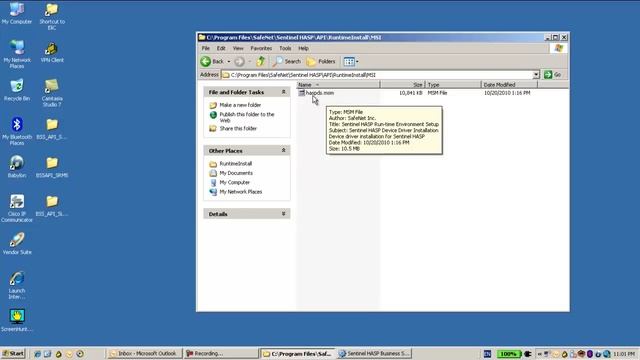Open RuntimeInstall under Other Places
The height and width of the screenshot is (360, 640).
(x=236, y=164)
